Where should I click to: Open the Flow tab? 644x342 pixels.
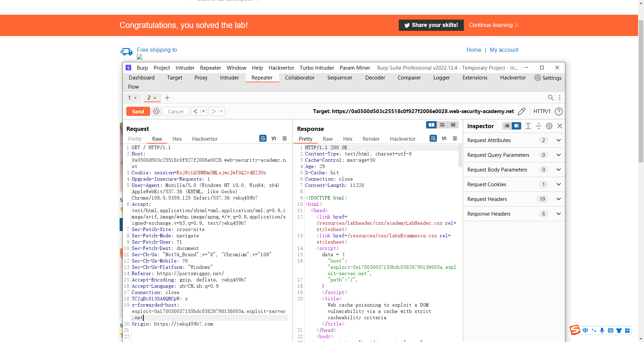(133, 87)
